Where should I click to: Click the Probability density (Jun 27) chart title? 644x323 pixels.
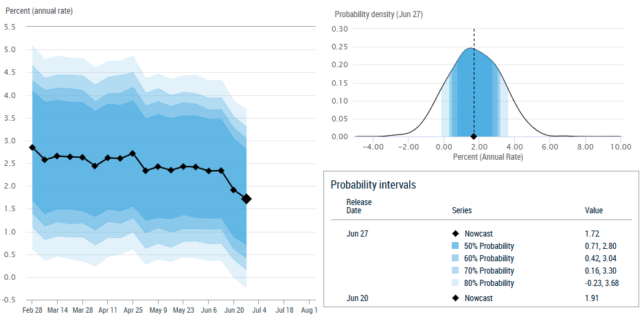click(374, 14)
